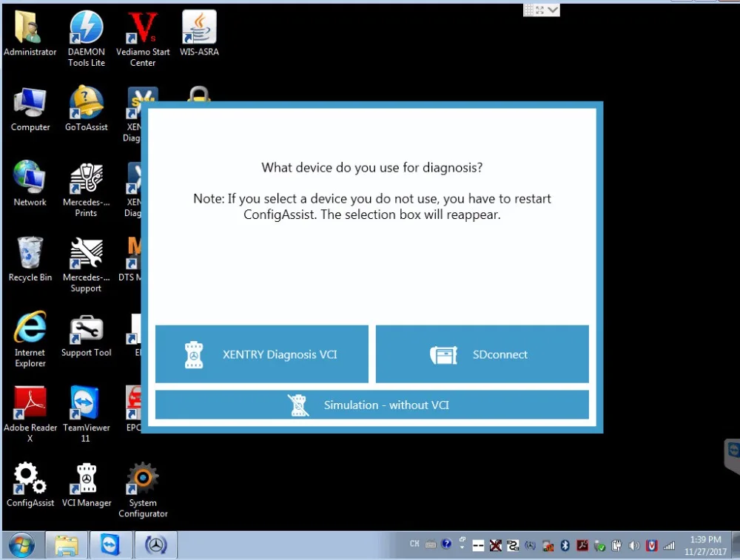This screenshot has height=560, width=740.
Task: Switch to TeamViewer taskbar button
Action: click(110, 545)
